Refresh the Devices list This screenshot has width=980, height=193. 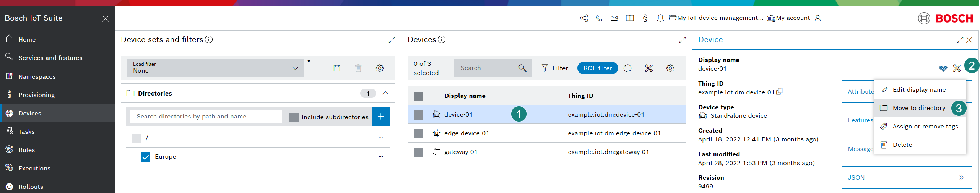point(627,68)
